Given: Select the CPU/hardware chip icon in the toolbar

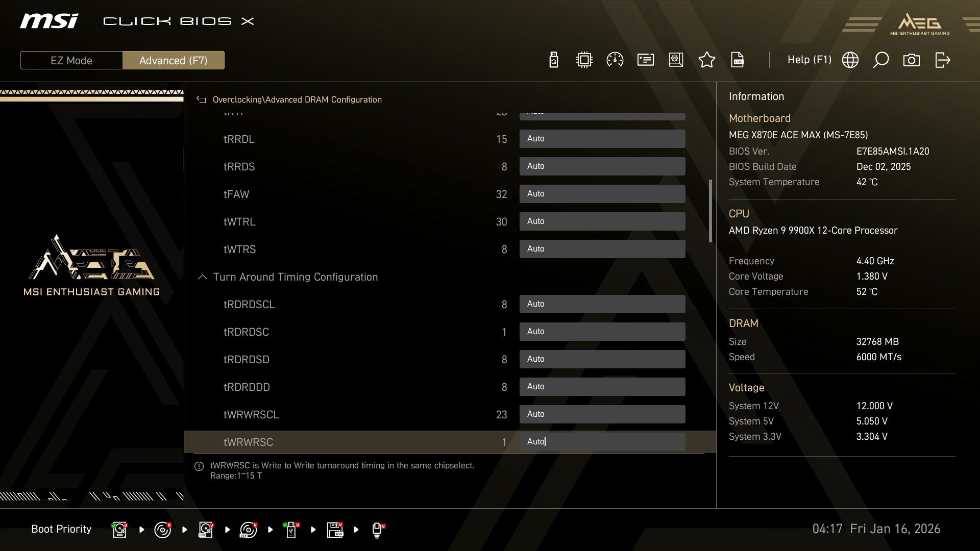Looking at the screenshot, I should [584, 60].
